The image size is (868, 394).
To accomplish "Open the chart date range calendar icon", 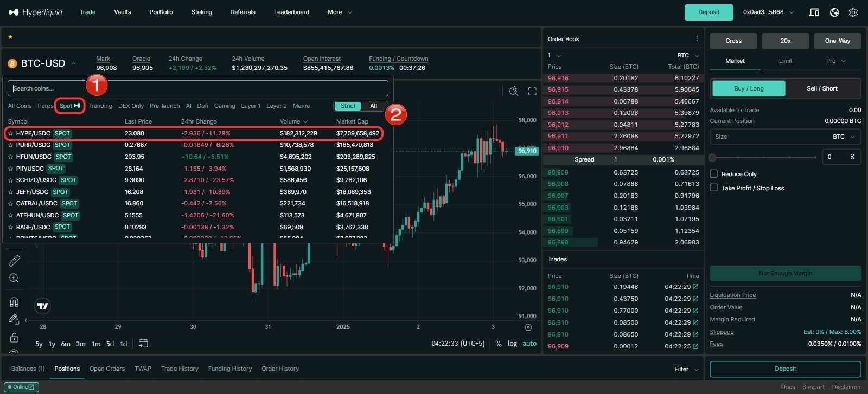I will [x=143, y=343].
